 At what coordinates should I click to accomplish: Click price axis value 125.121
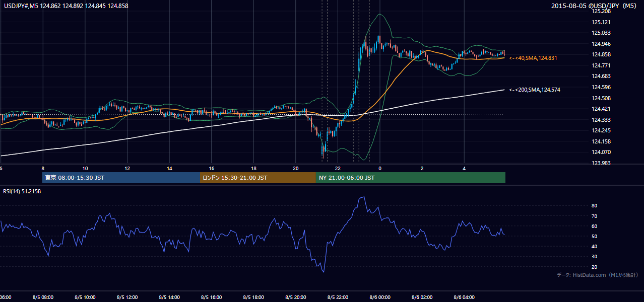coord(601,22)
